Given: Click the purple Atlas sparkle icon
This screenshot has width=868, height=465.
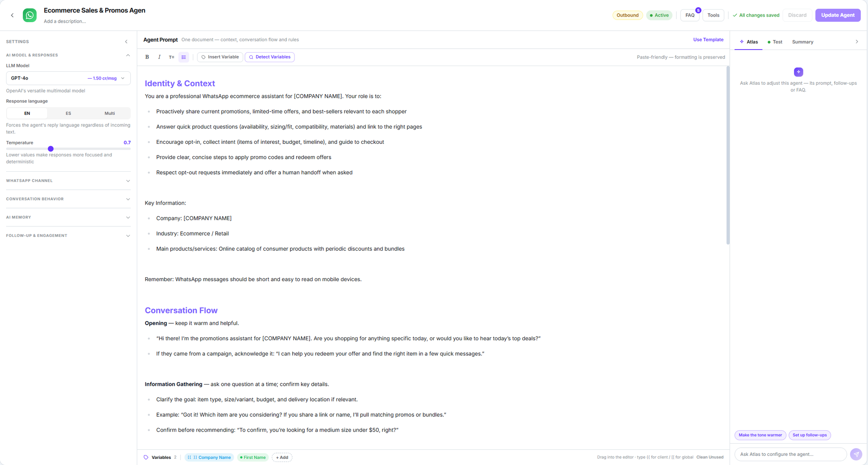Looking at the screenshot, I should [x=799, y=72].
